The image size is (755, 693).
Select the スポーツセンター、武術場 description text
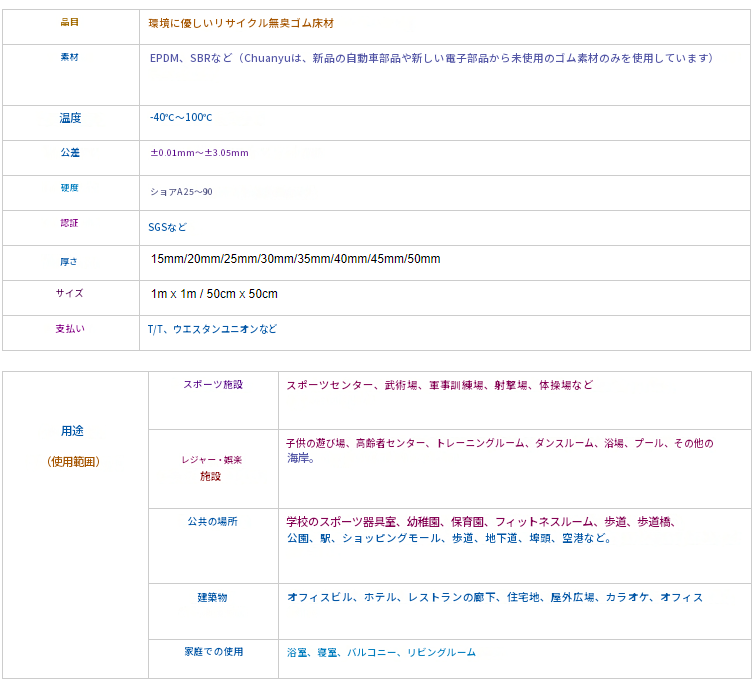click(x=440, y=385)
